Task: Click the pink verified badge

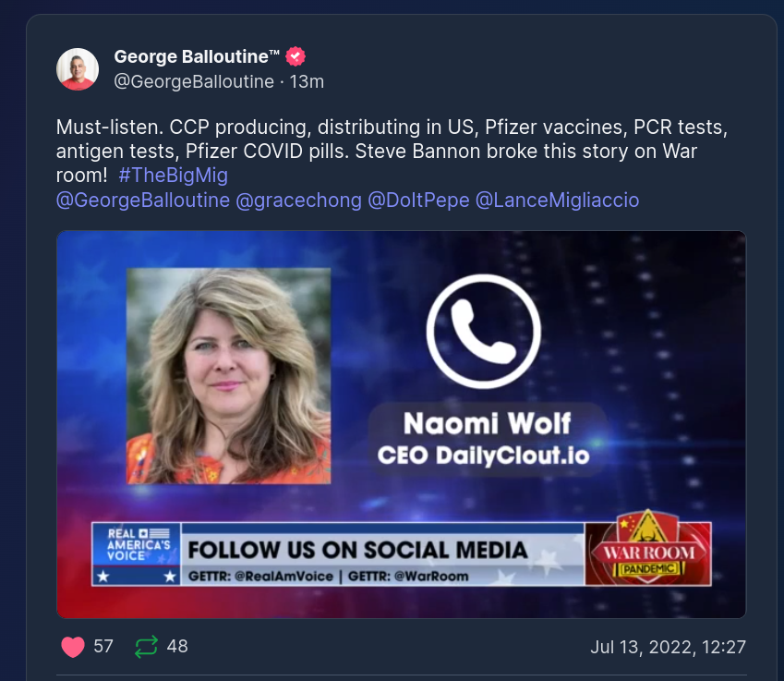Action: [296, 56]
